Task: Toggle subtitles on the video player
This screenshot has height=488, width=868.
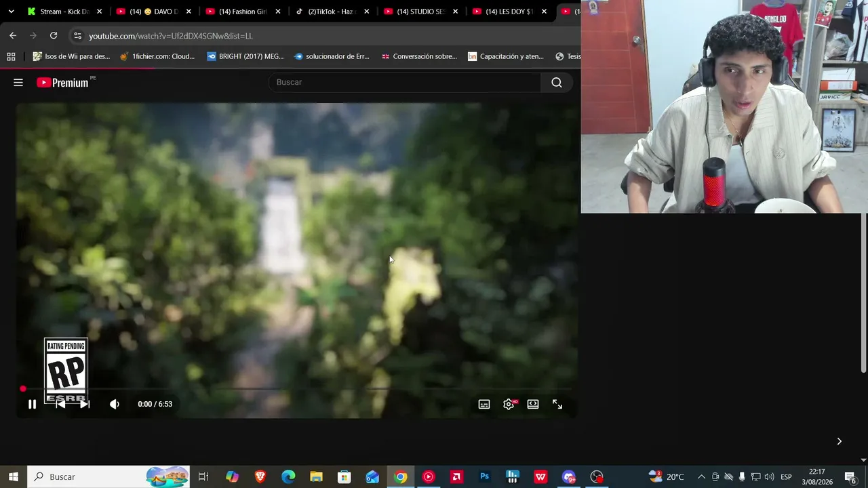Action: tap(484, 404)
